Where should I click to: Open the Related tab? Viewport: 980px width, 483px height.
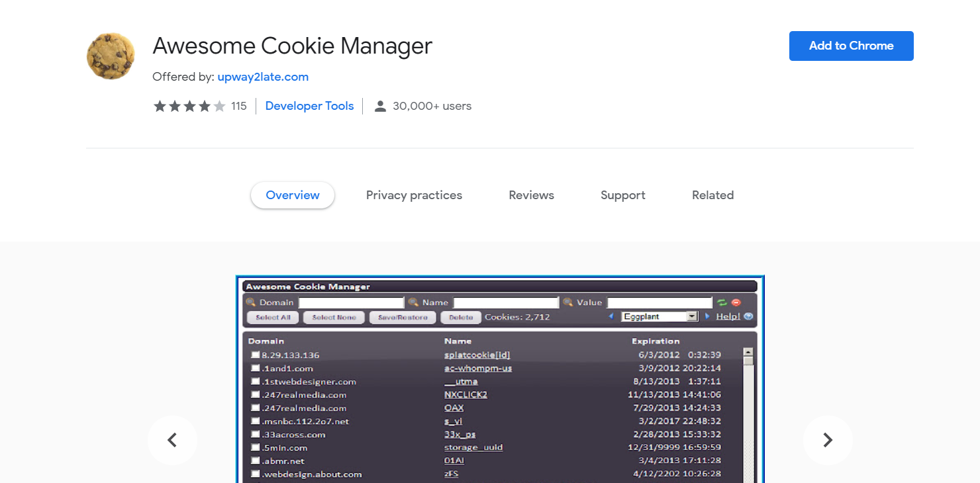712,195
